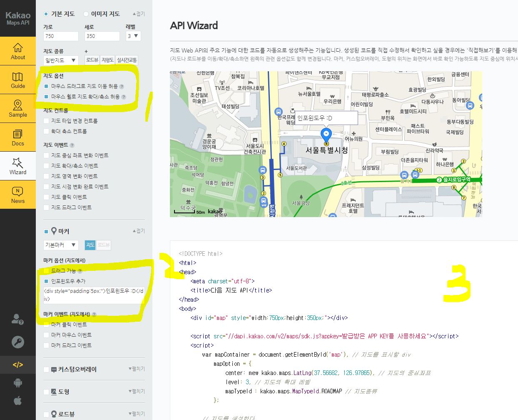Viewport: 518px width, 420px height.
Task: Select the 지형도 overlay button
Action: pyautogui.click(x=107, y=60)
